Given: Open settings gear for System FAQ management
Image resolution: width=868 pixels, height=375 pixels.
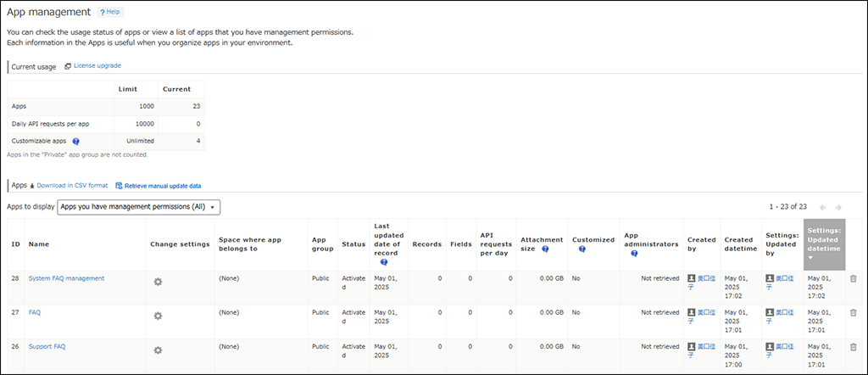Looking at the screenshot, I should click(x=158, y=281).
